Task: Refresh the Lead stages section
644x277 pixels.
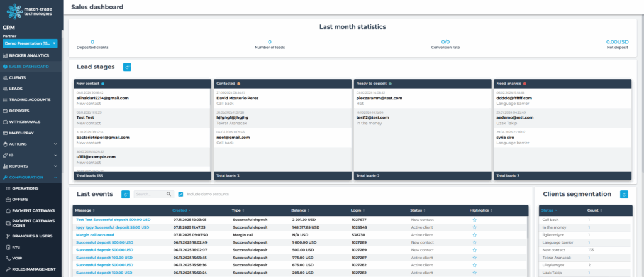Action: (127, 67)
